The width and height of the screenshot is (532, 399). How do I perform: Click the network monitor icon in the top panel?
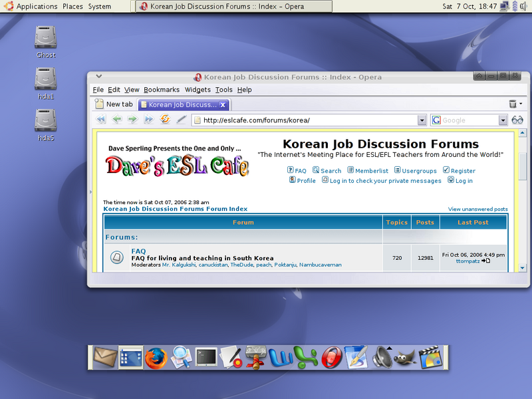tap(504, 6)
